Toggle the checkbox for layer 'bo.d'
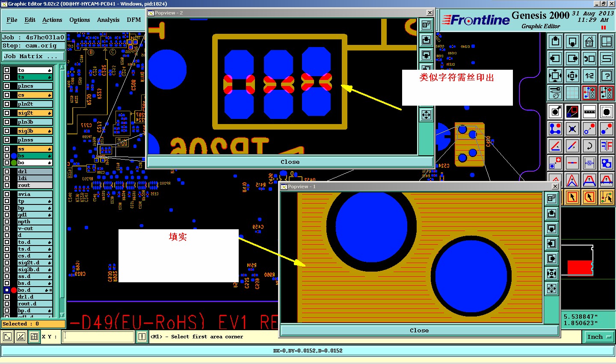The image size is (616, 364). click(7, 290)
